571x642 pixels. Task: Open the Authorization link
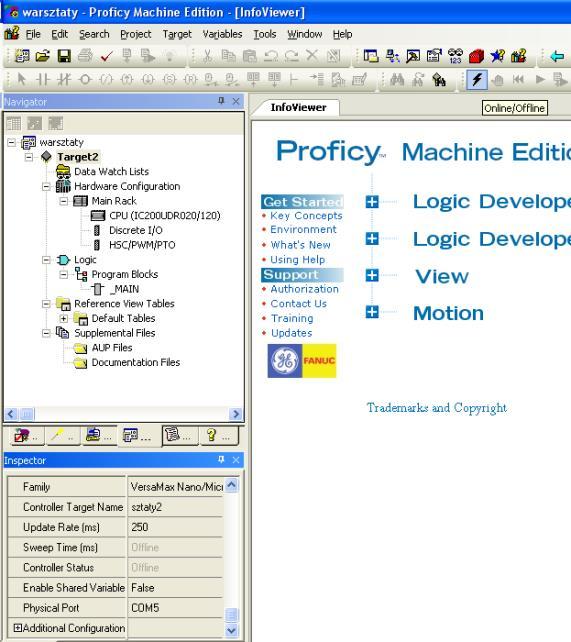[305, 289]
